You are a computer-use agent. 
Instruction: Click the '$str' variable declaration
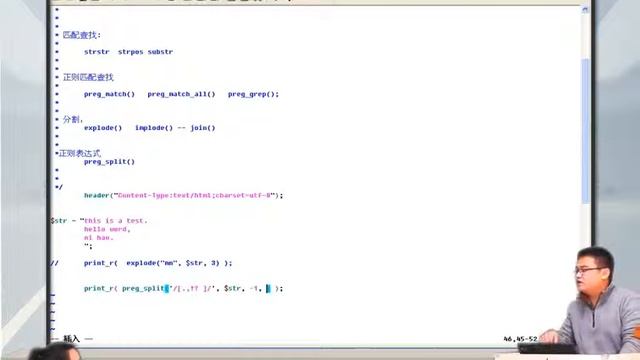pyautogui.click(x=59, y=221)
